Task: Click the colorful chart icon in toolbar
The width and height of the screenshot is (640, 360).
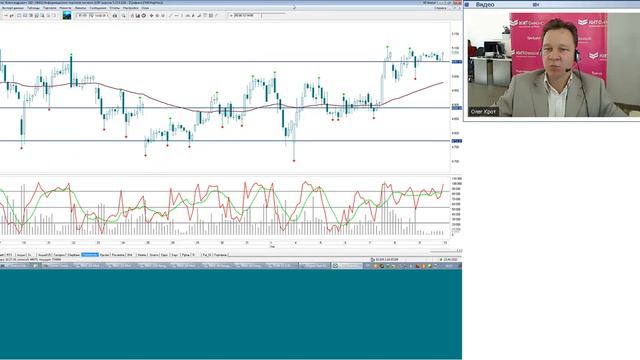Action: 67,16
